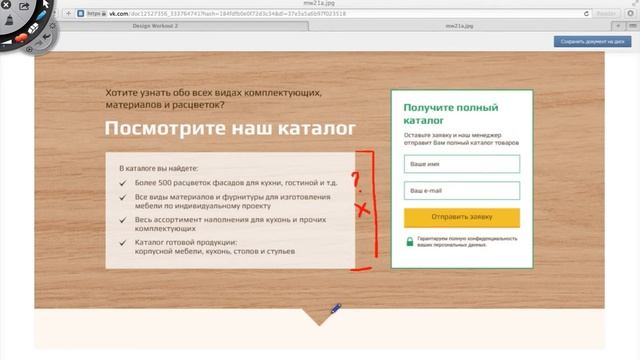Click 'Каталог готовой продукции' list item
Screen dimensions: 640x360
[215, 247]
